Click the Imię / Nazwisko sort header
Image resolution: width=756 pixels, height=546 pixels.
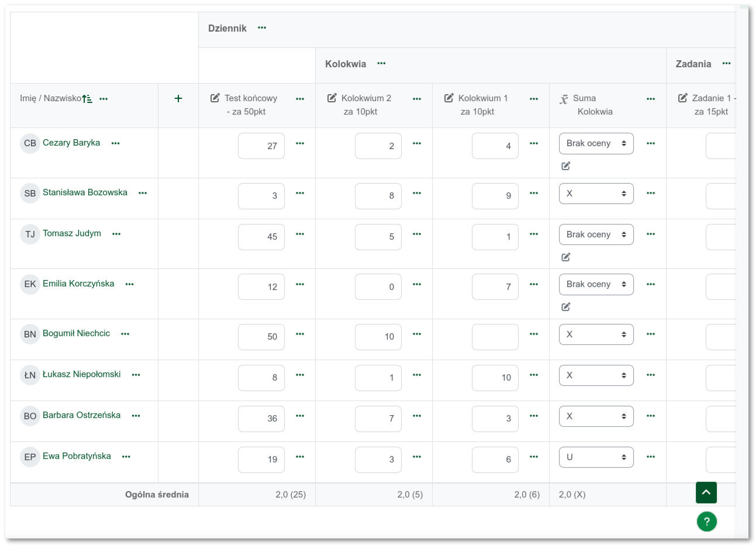tap(50, 98)
